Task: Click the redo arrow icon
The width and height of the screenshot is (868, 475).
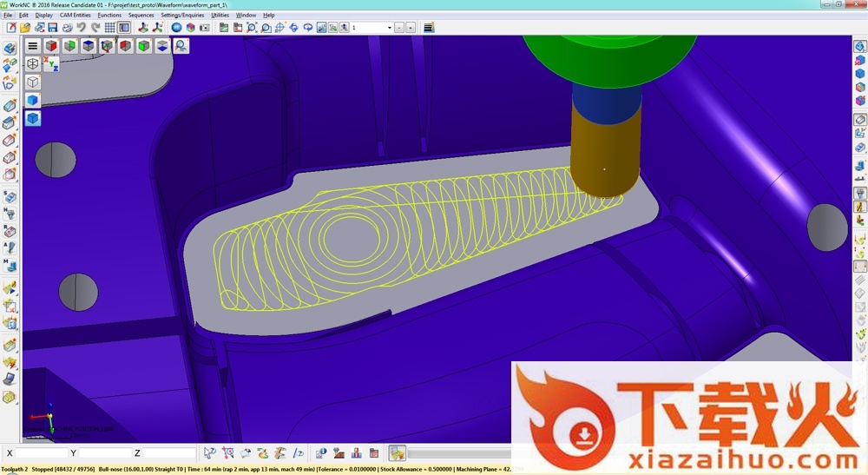Action: click(95, 27)
